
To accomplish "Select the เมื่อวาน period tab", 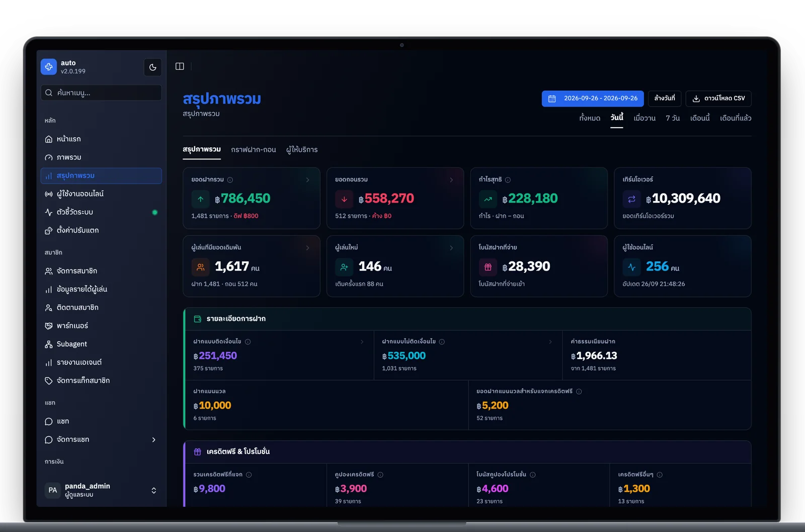I will (x=645, y=118).
